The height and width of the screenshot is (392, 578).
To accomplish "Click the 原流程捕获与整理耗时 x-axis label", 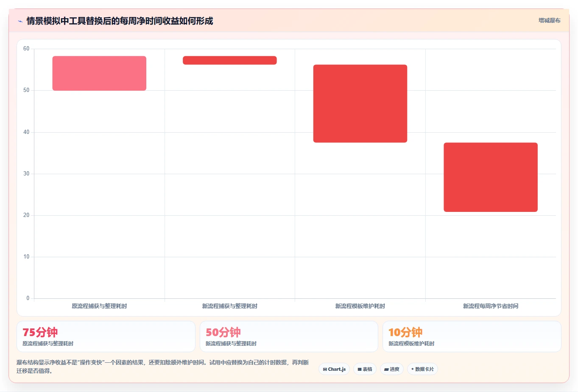I will pyautogui.click(x=99, y=306).
